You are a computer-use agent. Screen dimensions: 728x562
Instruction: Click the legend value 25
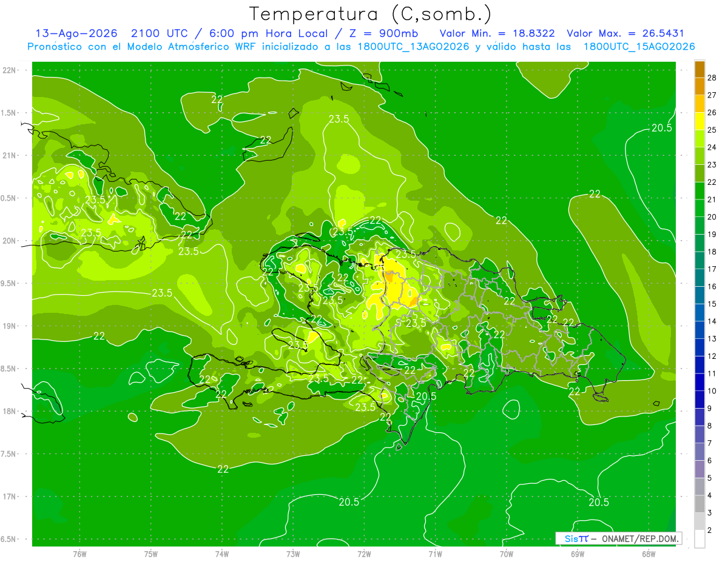[712, 130]
